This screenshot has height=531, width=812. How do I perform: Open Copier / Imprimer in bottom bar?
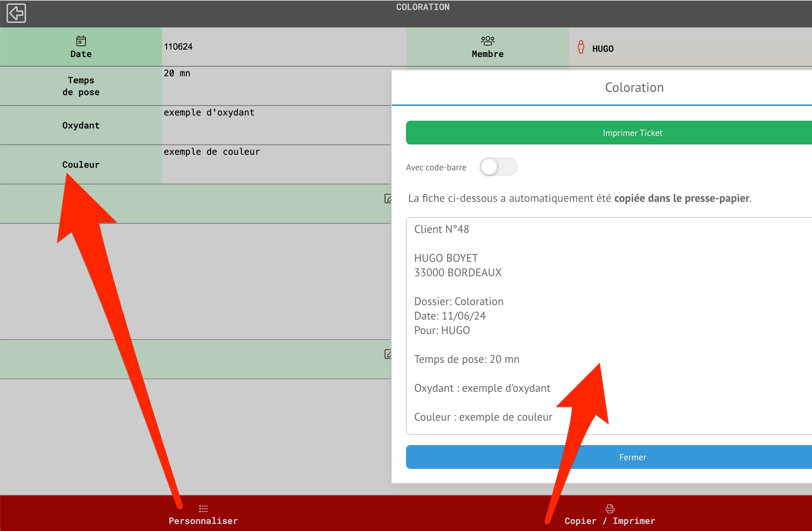click(610, 521)
